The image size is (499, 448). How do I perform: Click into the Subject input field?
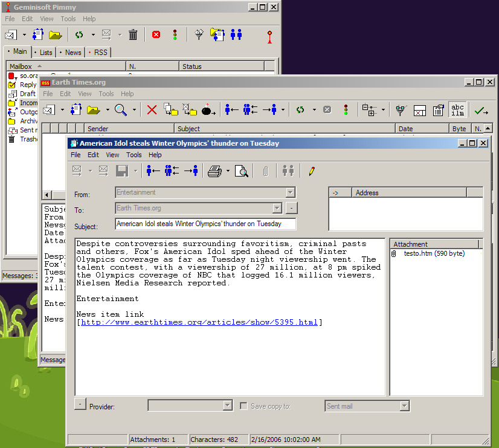205,224
